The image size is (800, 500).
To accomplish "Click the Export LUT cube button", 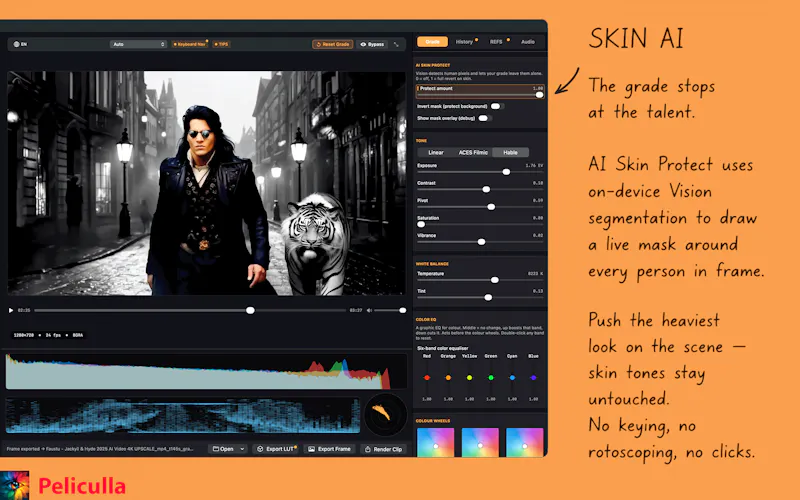I will (276, 449).
